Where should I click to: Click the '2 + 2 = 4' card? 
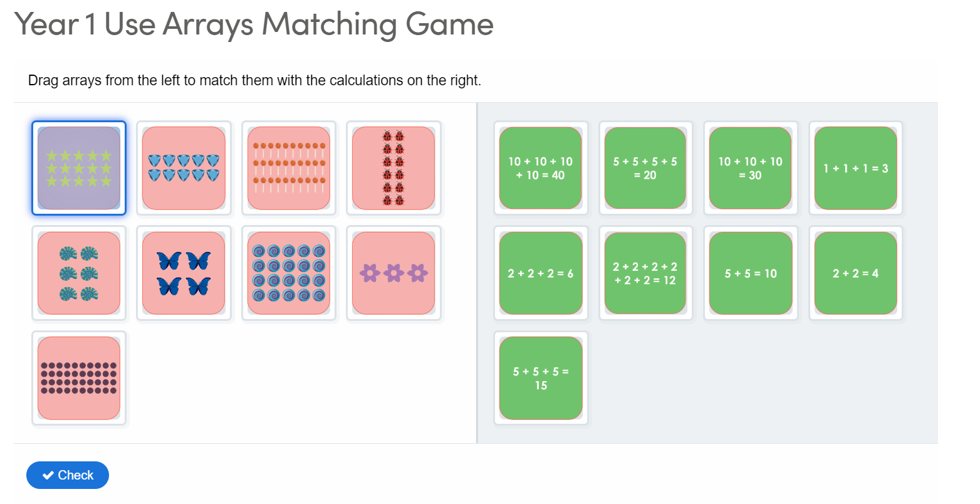[855, 273]
